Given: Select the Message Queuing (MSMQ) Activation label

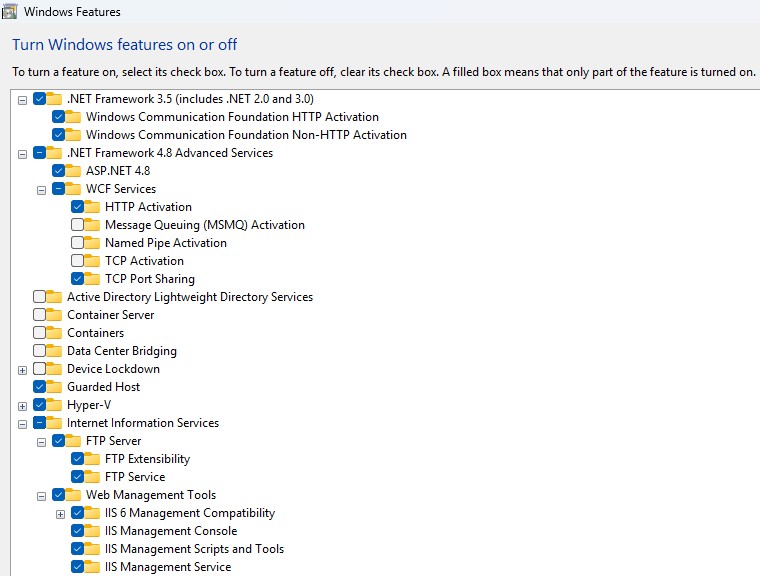Looking at the screenshot, I should click(205, 225).
